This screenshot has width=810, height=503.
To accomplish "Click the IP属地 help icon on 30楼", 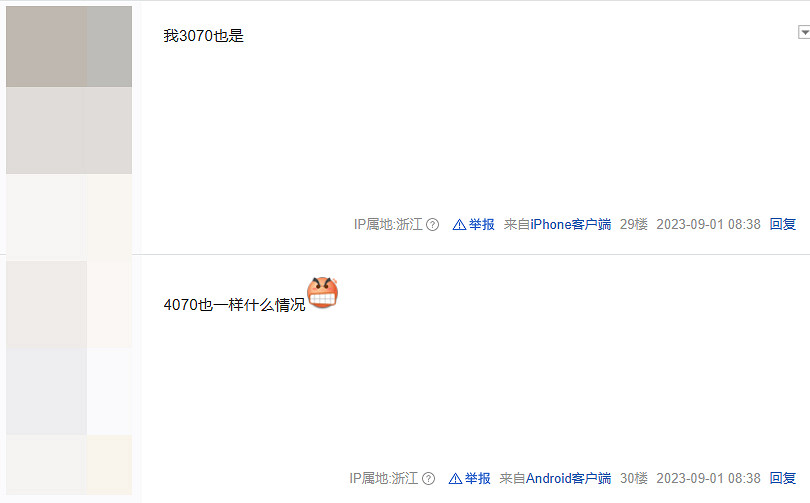I will coord(429,479).
